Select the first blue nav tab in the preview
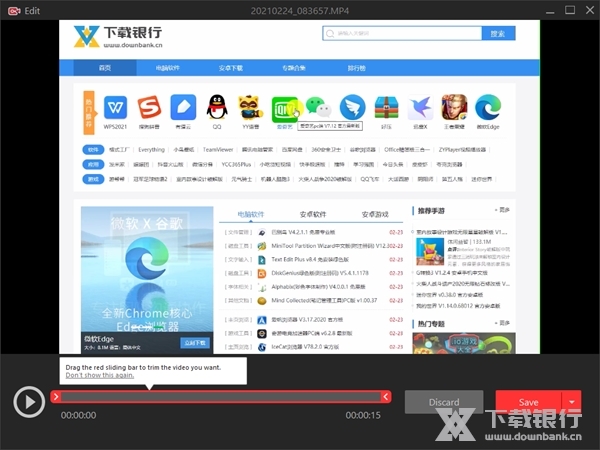 click(105, 68)
